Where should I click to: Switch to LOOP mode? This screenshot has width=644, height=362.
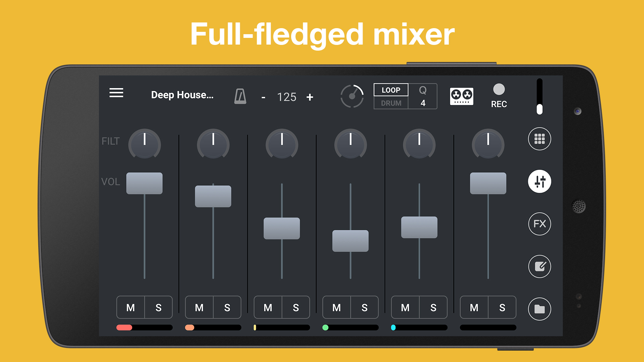pos(391,90)
